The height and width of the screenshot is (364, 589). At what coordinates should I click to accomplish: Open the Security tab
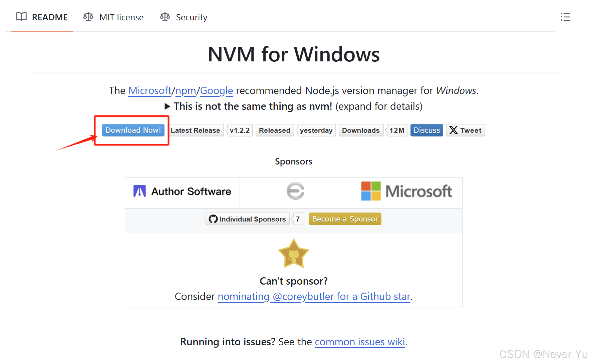click(x=184, y=17)
